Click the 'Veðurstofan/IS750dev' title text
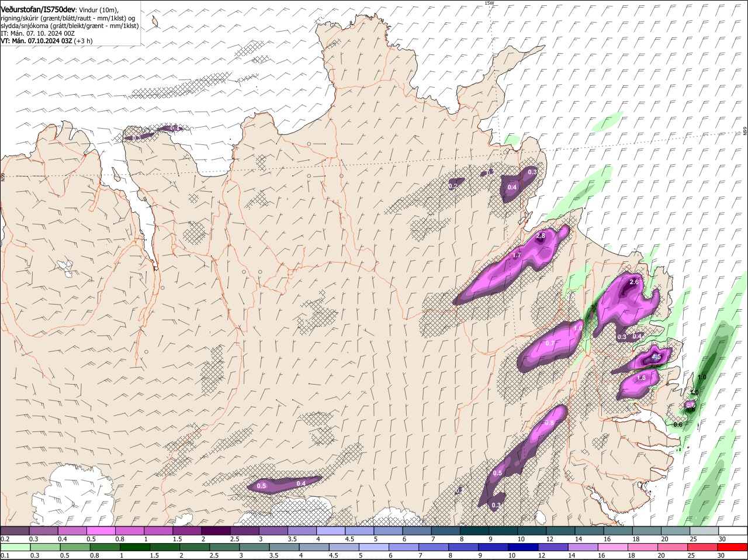 39,9
